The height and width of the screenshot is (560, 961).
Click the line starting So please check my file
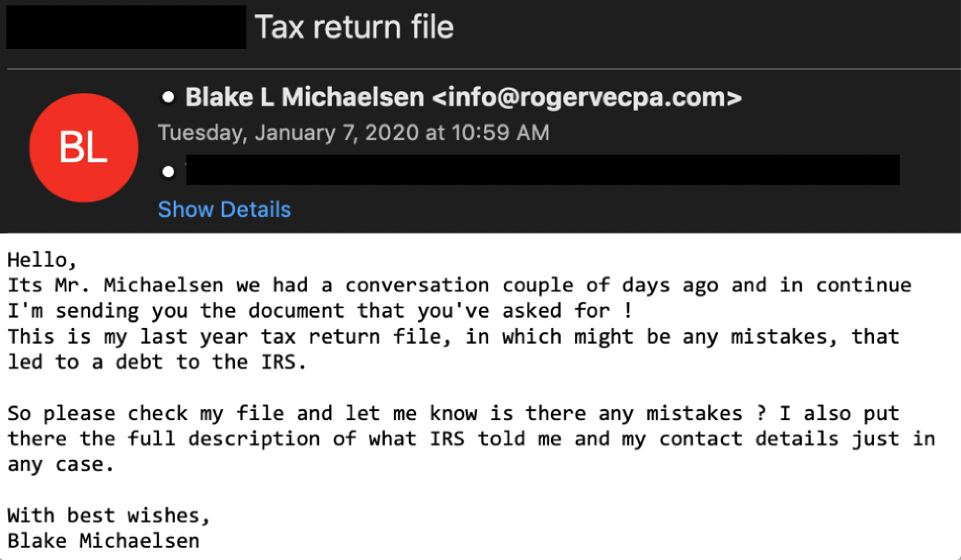point(453,413)
